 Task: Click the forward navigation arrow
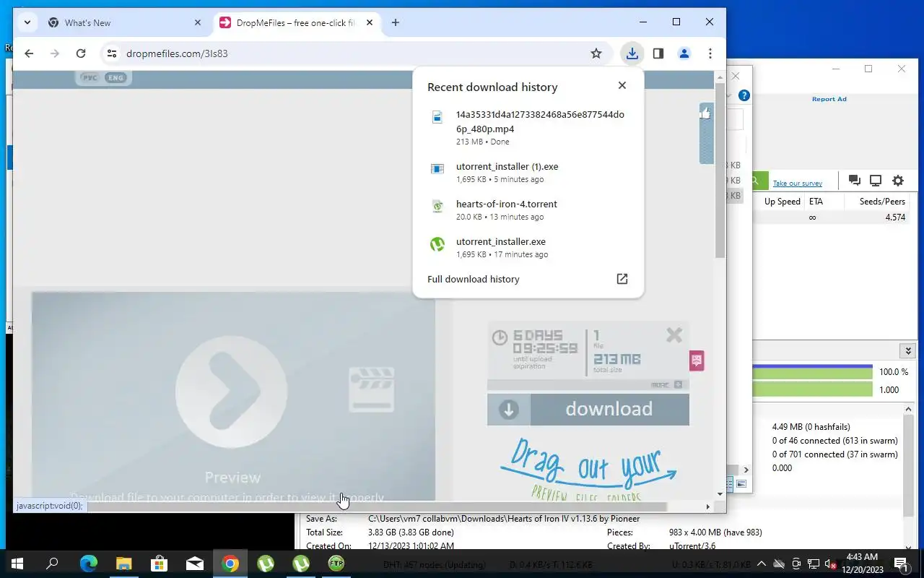[55, 53]
